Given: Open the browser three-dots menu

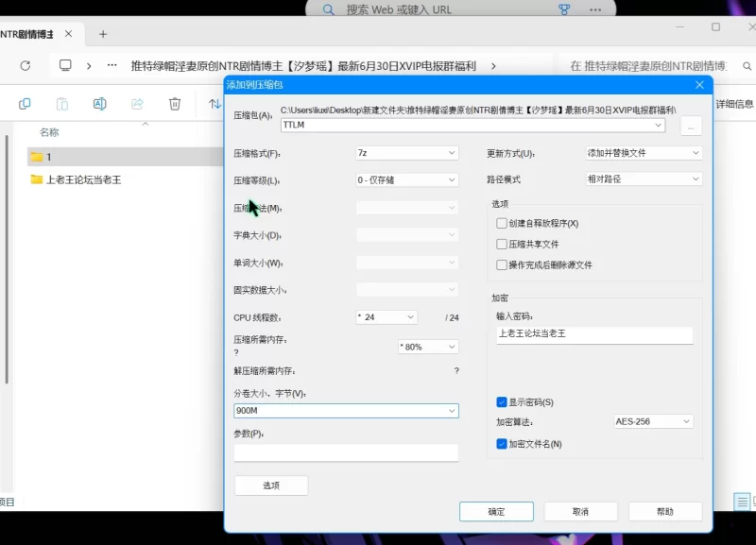Looking at the screenshot, I should click(595, 9).
